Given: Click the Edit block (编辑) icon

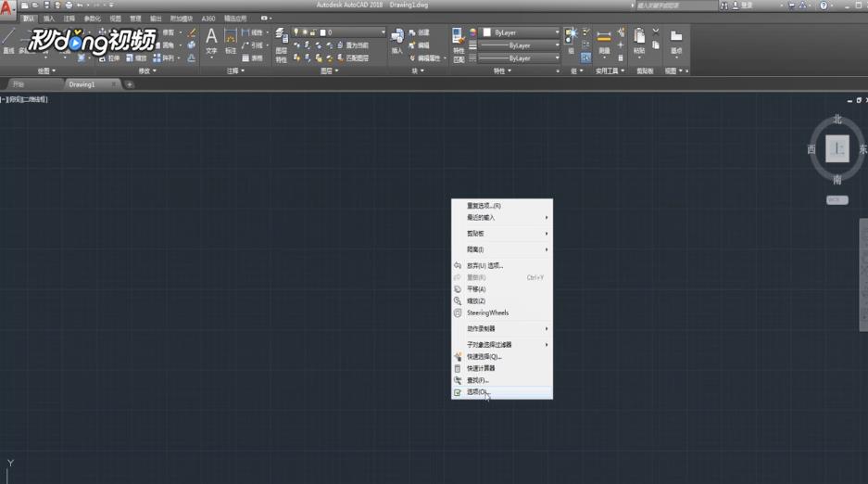Looking at the screenshot, I should click(420, 45).
